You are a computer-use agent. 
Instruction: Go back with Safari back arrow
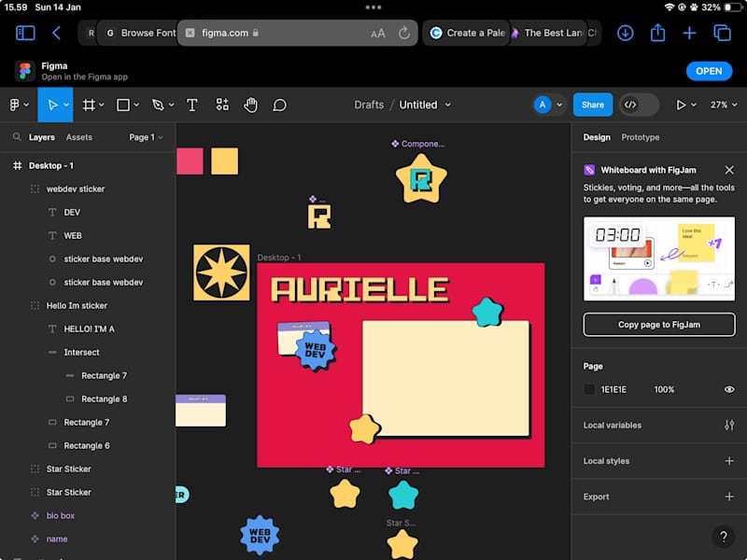[56, 34]
